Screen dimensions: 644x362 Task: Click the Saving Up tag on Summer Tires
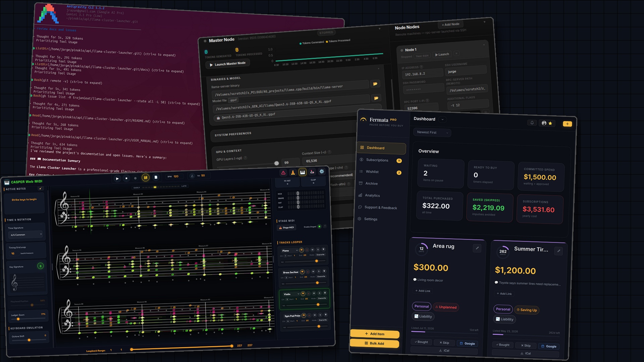[x=527, y=310]
